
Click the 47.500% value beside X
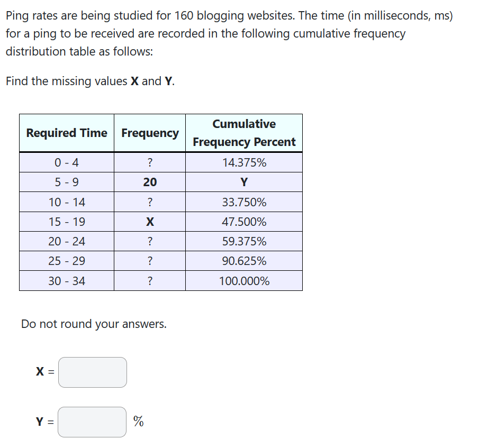click(243, 222)
